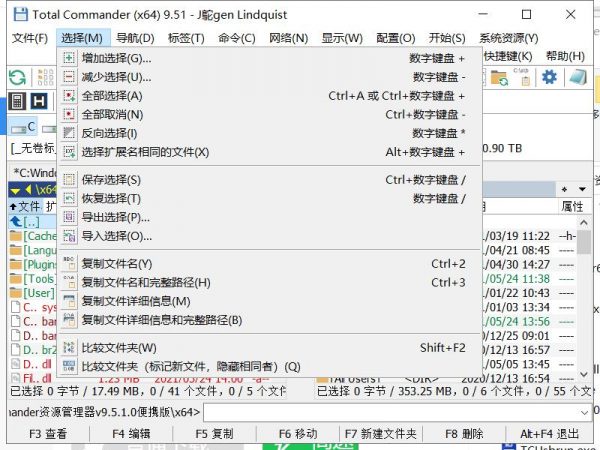Open settings via blue gear icon
Screen dimensions: 600x450
[549, 78]
